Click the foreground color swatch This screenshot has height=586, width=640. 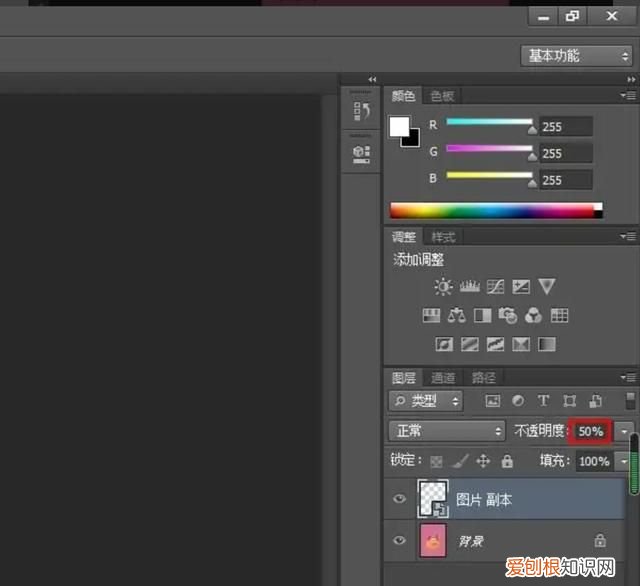point(399,127)
